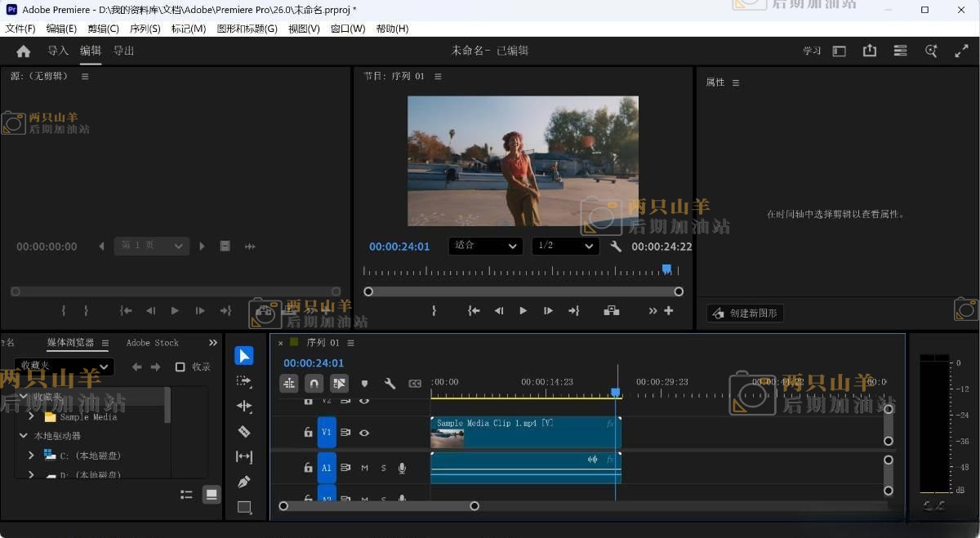Select the Pen tool in the toolbar

(x=243, y=482)
